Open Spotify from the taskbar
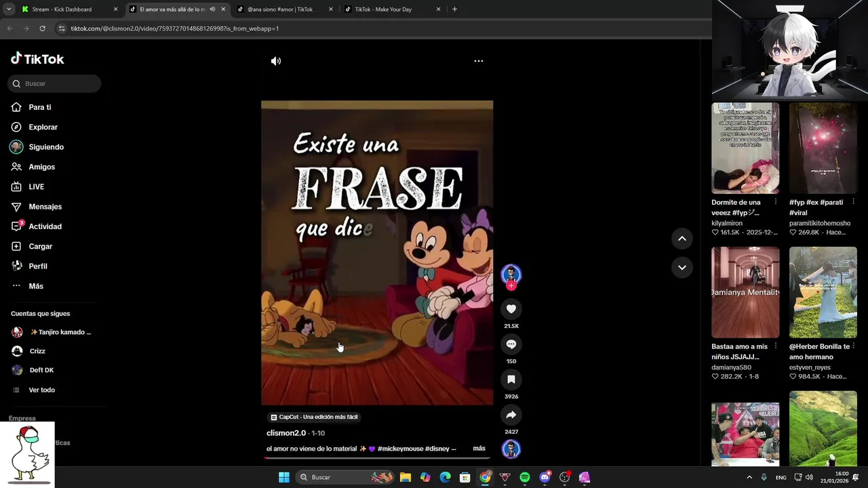This screenshot has width=868, height=488. [x=525, y=477]
